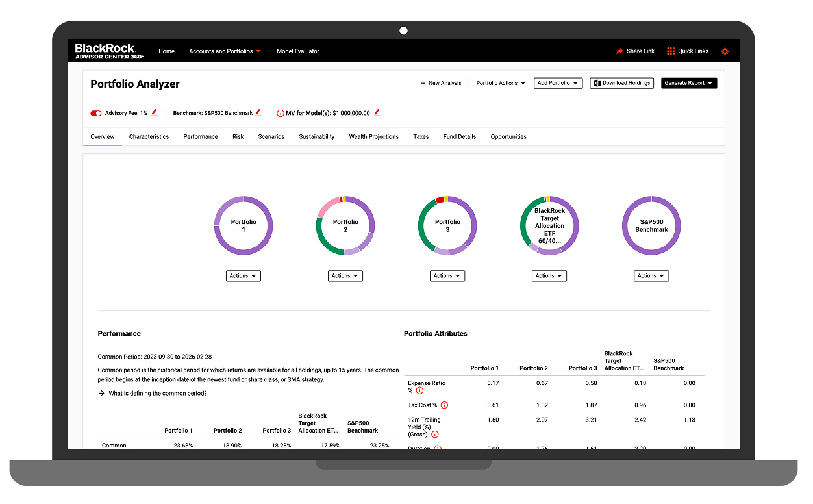The height and width of the screenshot is (504, 813).
Task: Switch to the Wealth Projections tab
Action: click(x=374, y=137)
